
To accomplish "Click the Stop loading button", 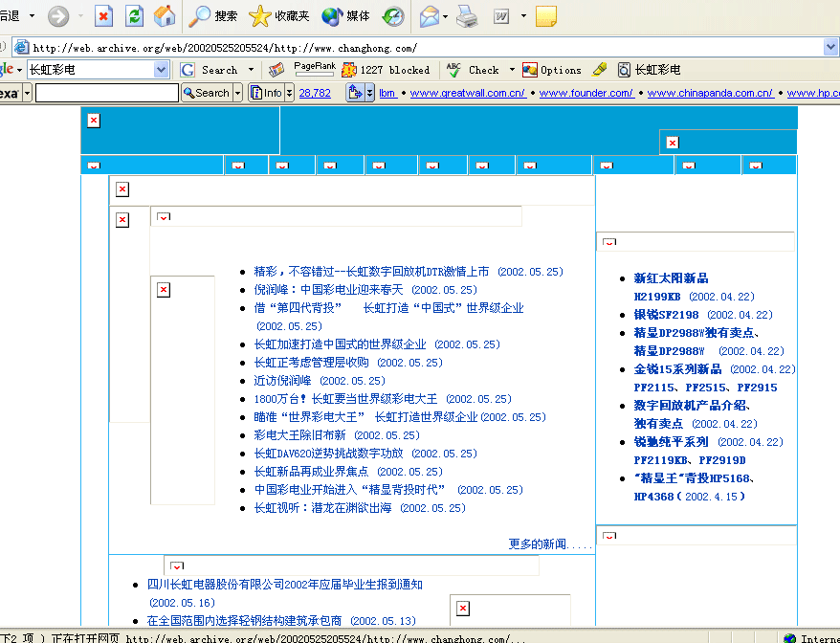I will click(103, 16).
